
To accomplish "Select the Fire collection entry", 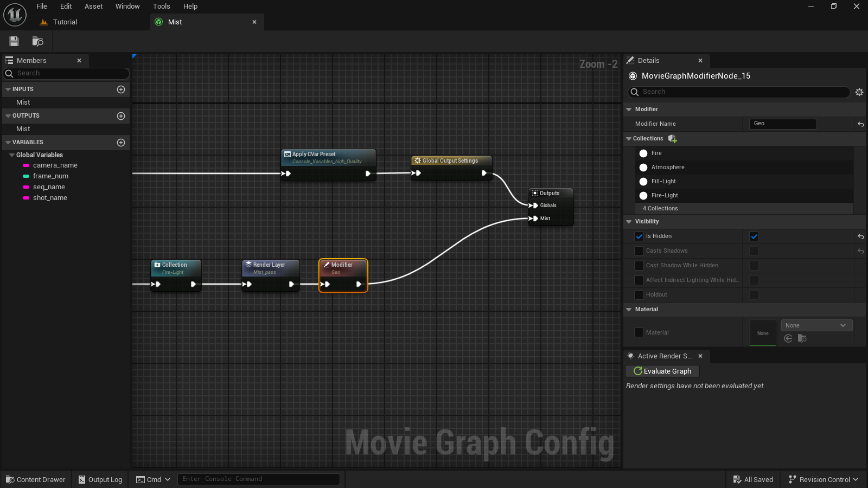I will (x=744, y=153).
